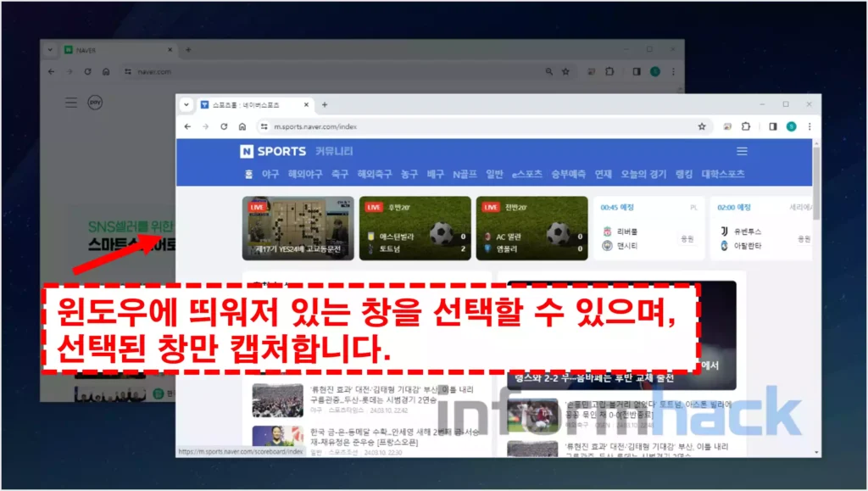This screenshot has width=868, height=491.
Task: Open extensions puzzle icon in NAVER window
Action: (x=609, y=71)
